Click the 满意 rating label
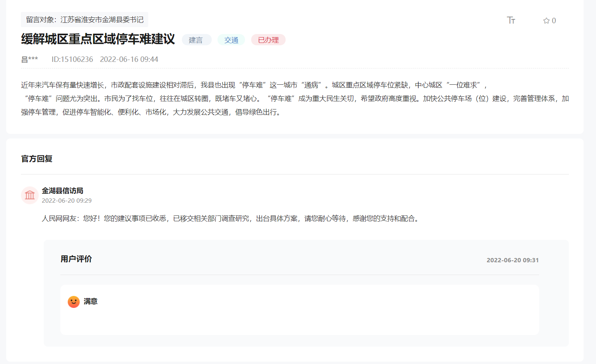This screenshot has width=596, height=364. [91, 301]
